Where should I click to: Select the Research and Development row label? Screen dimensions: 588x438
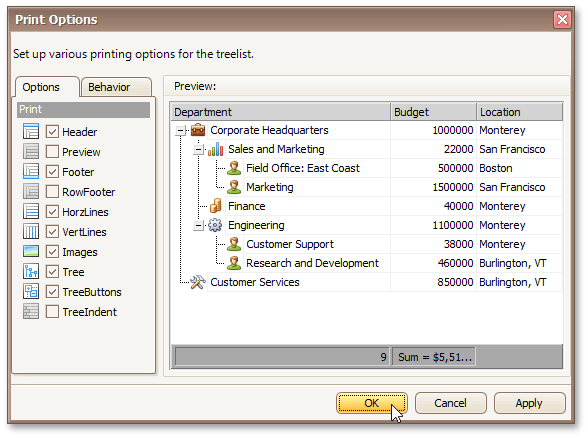click(x=312, y=263)
